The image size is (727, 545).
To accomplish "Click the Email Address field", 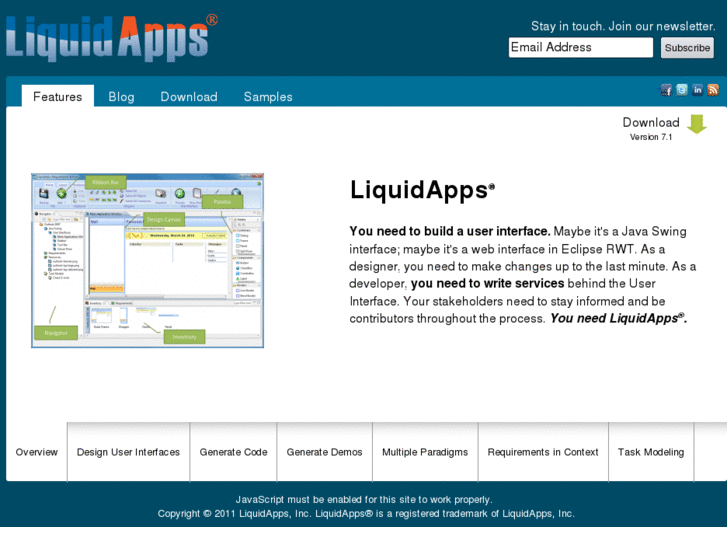I will point(580,47).
